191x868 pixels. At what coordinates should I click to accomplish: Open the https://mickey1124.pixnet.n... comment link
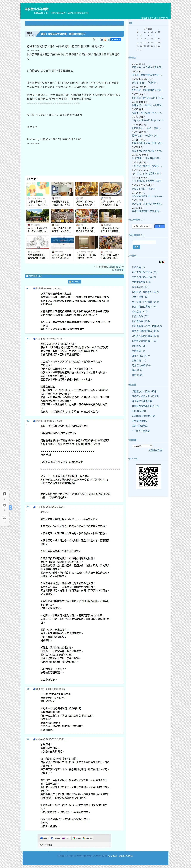tap(148, 120)
